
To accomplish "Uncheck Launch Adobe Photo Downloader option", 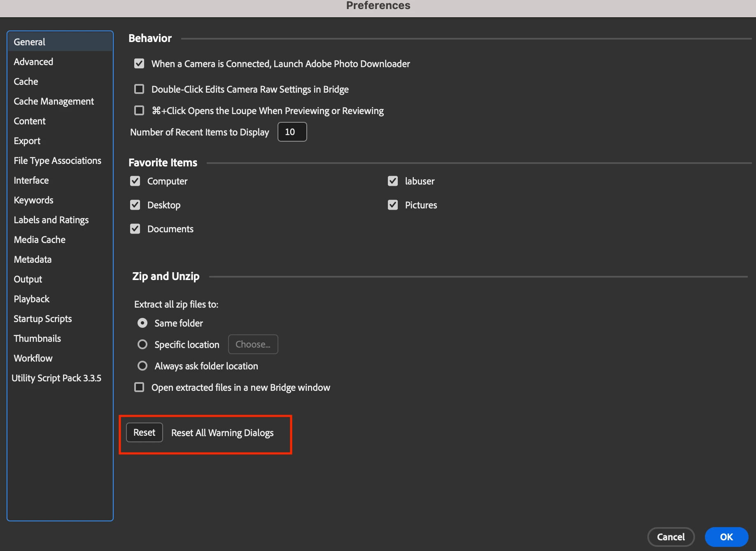I will [x=139, y=63].
